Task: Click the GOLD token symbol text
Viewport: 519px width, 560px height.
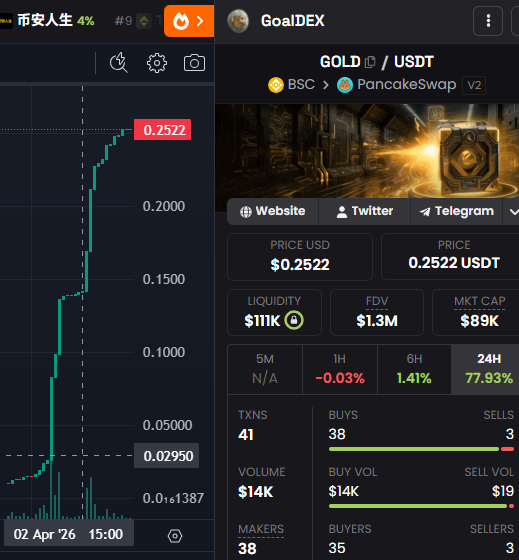Action: (x=340, y=62)
